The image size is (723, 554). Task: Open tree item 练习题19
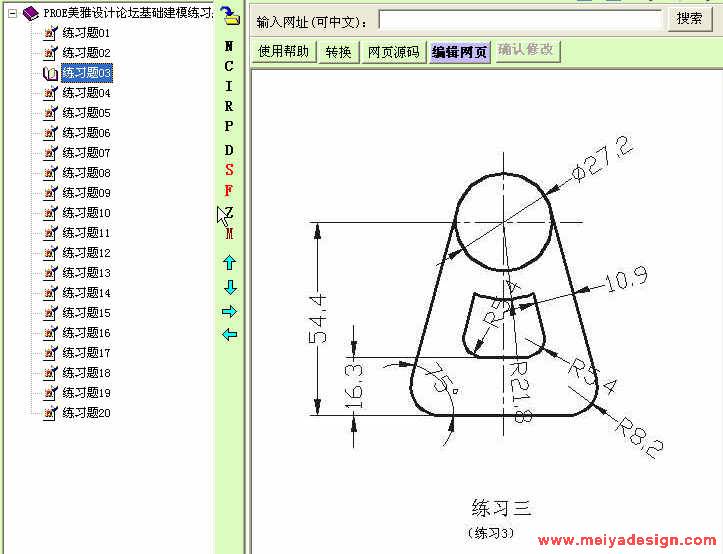coord(86,393)
